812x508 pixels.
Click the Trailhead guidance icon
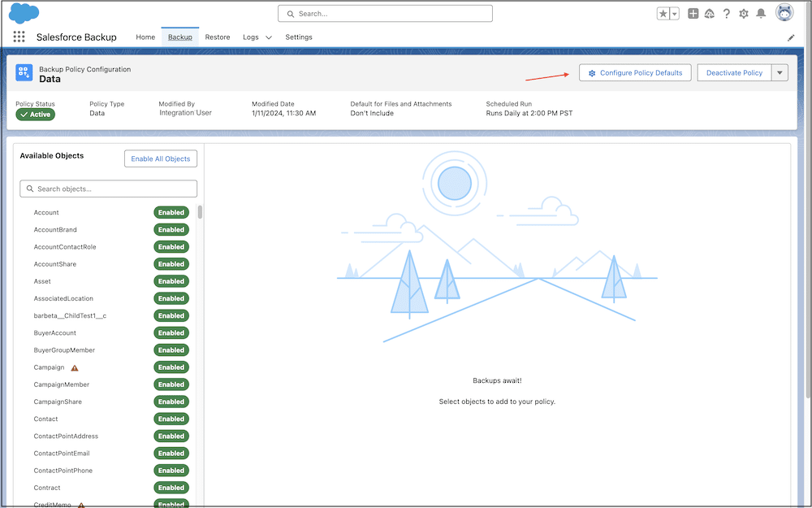[x=709, y=13]
